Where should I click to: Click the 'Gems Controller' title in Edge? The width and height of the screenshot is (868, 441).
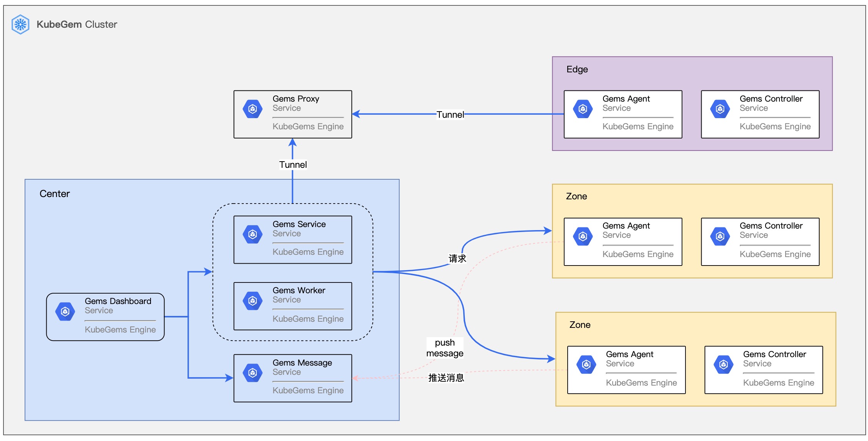tap(771, 99)
